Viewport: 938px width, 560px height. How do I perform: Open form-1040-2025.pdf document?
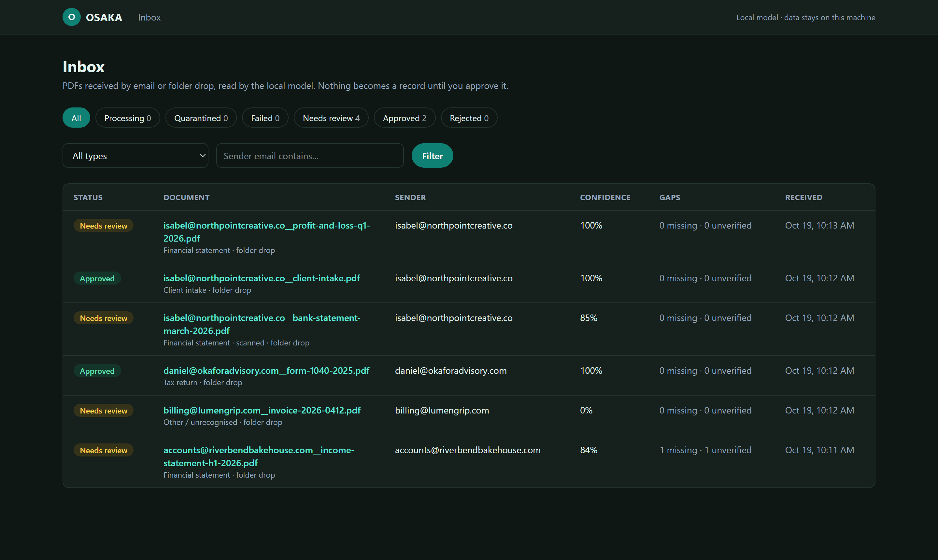tap(266, 371)
